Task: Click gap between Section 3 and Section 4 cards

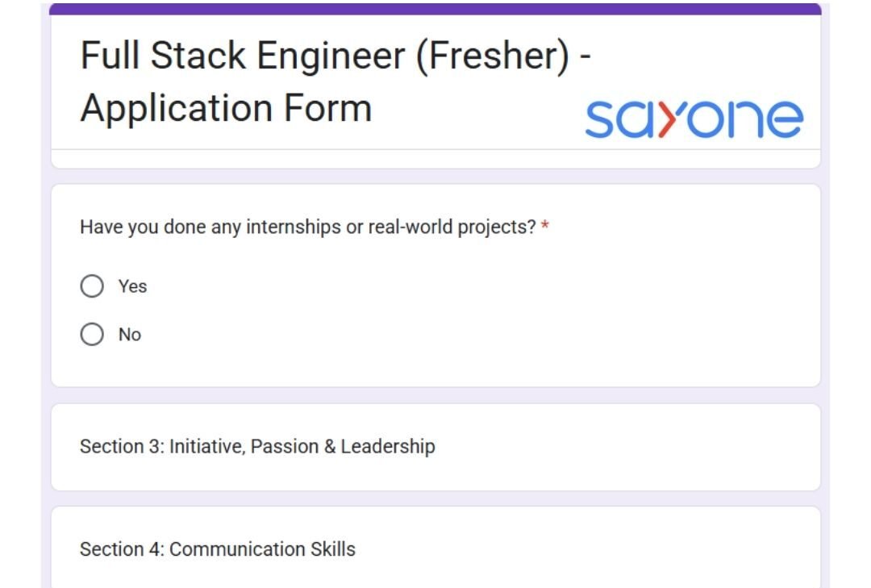Action: pyautogui.click(x=435, y=498)
